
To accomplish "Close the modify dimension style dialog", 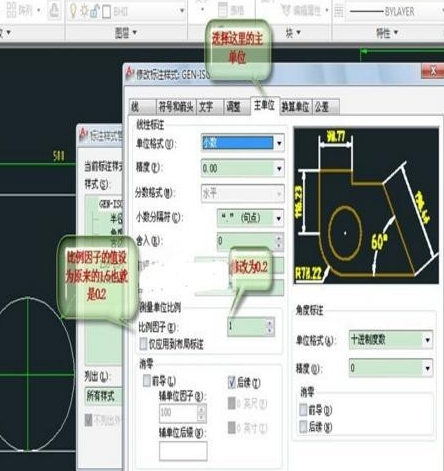I will pyautogui.click(x=432, y=71).
